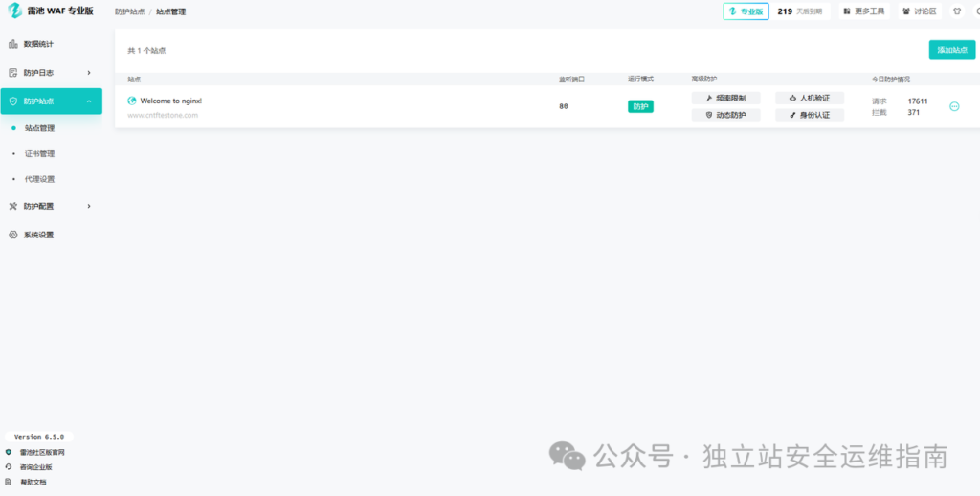The image size is (980, 496).
Task: Click the 更多工具 grid icon
Action: click(x=848, y=11)
